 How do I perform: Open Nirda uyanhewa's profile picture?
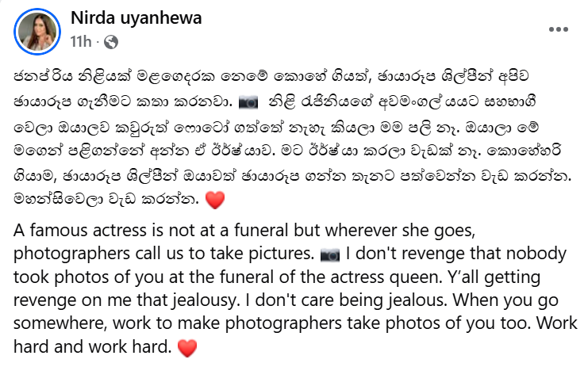coord(37,32)
